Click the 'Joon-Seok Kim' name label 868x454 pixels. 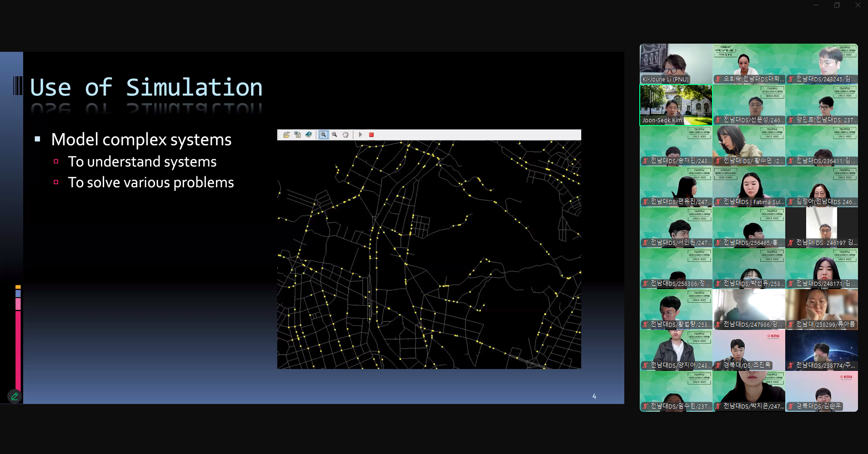point(662,120)
